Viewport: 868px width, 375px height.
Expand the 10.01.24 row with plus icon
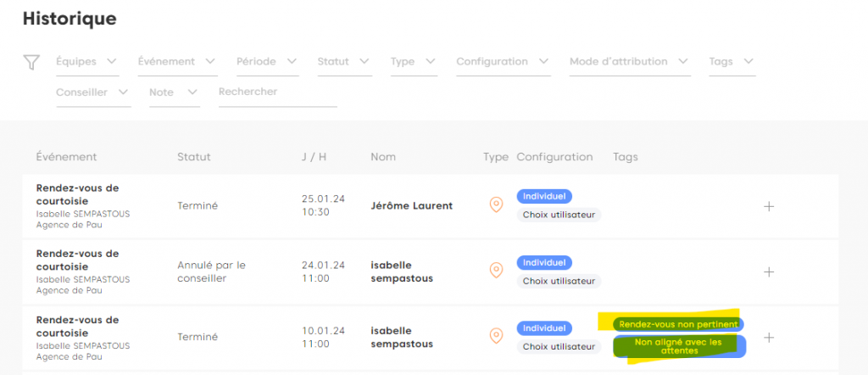769,337
